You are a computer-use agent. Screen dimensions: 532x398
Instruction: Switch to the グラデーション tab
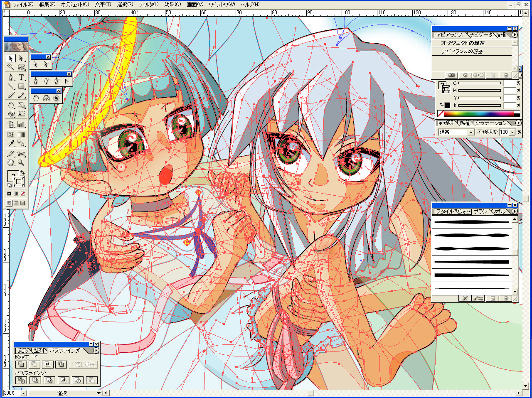[x=491, y=123]
